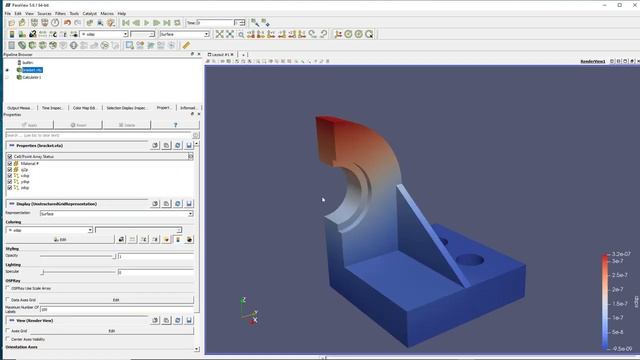Uncheck the Material # array checkbox
This screenshot has width=640, height=360.
coord(10,163)
